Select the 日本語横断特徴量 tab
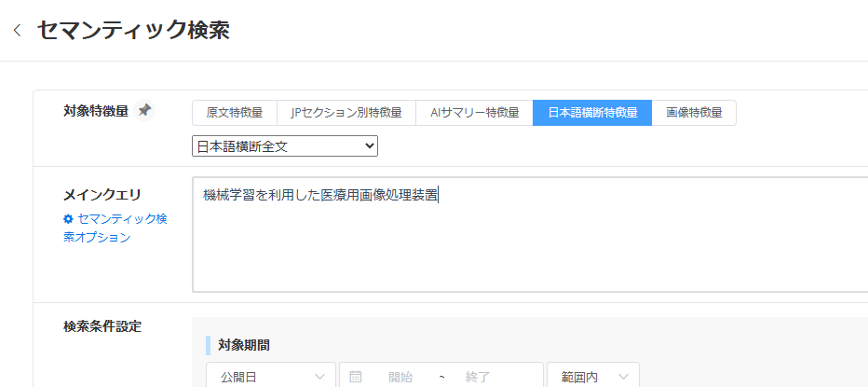 (592, 113)
